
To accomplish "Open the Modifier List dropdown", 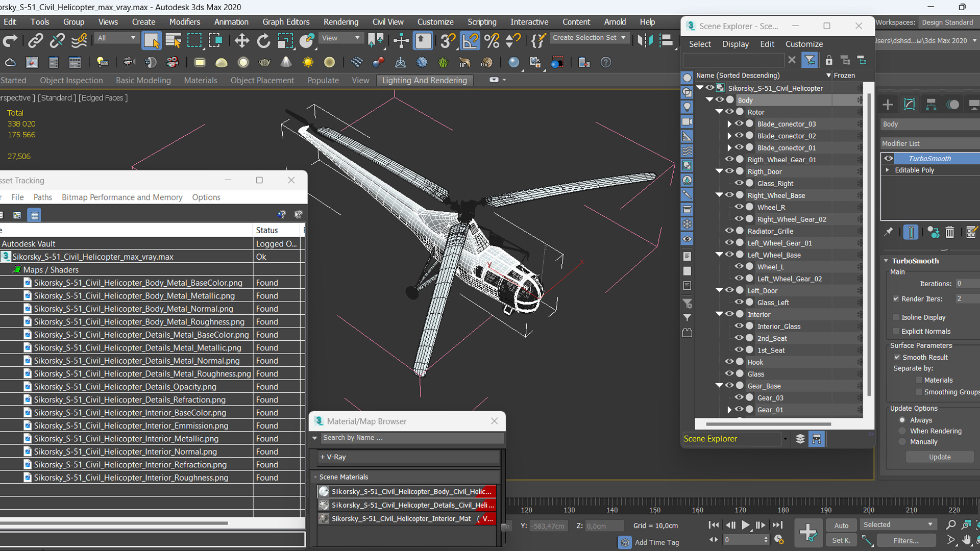I will [x=930, y=143].
